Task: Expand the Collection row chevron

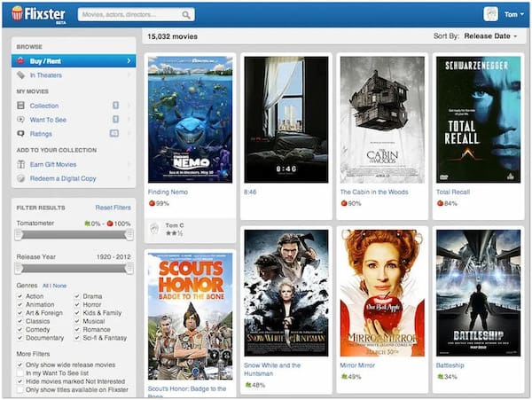Action: [129, 106]
